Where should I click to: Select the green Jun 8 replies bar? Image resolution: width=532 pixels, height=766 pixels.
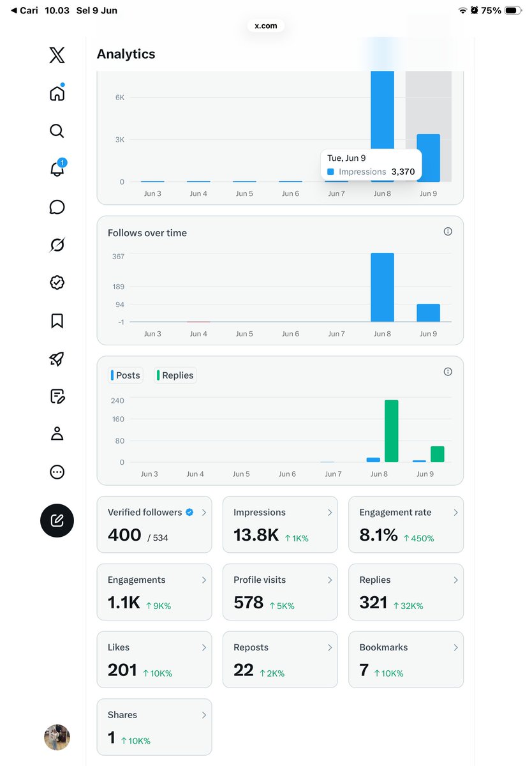coord(392,431)
